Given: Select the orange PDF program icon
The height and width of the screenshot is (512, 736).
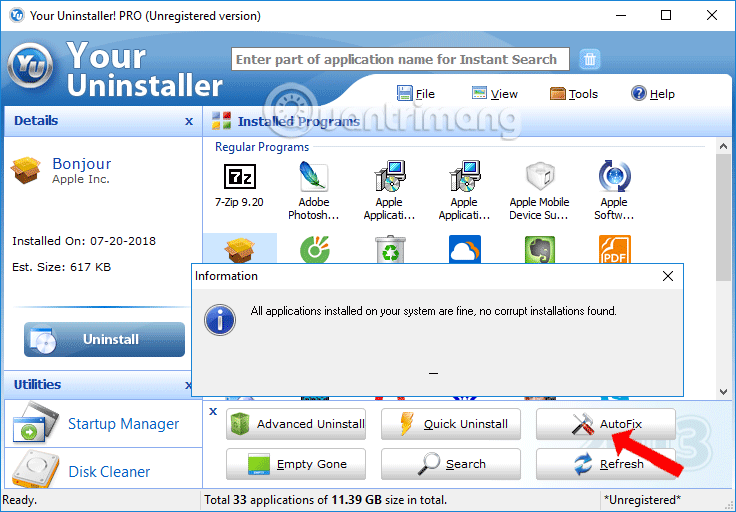Looking at the screenshot, I should coord(614,249).
